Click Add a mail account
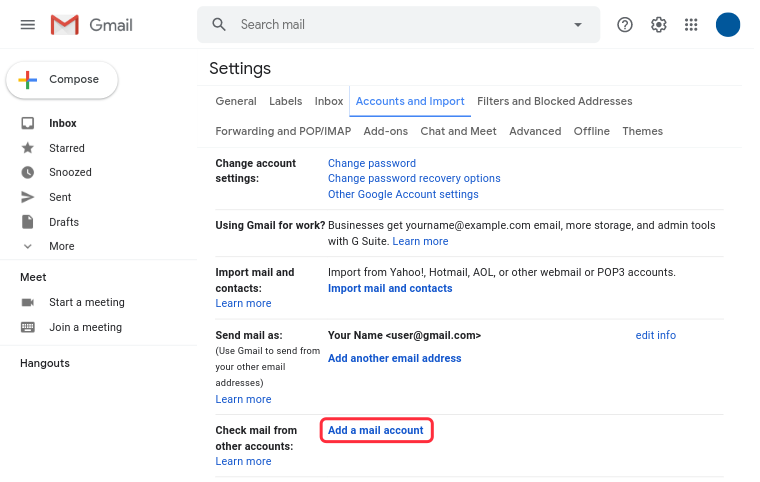Screen dimensions: 760x482 point(376,431)
